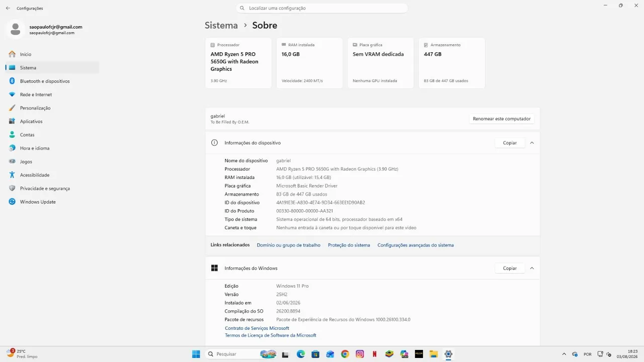Click the Windows logo beside Informações do Windows

pyautogui.click(x=214, y=268)
